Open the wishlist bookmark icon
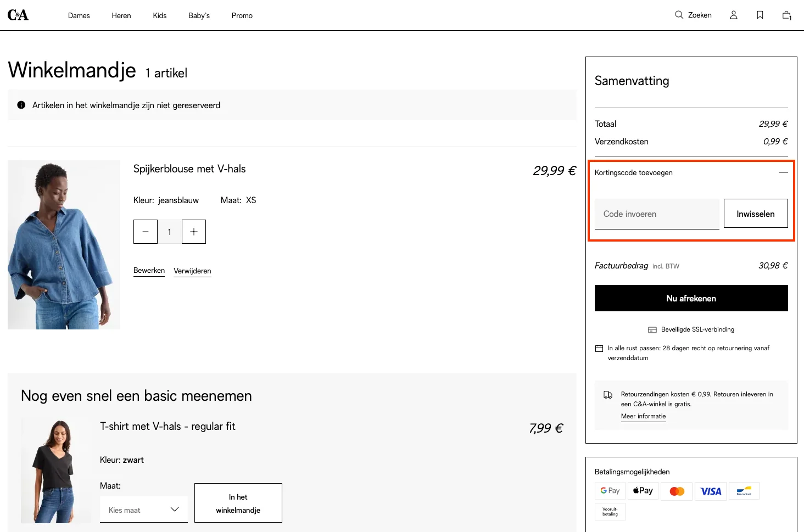The width and height of the screenshot is (804, 532). click(x=760, y=15)
